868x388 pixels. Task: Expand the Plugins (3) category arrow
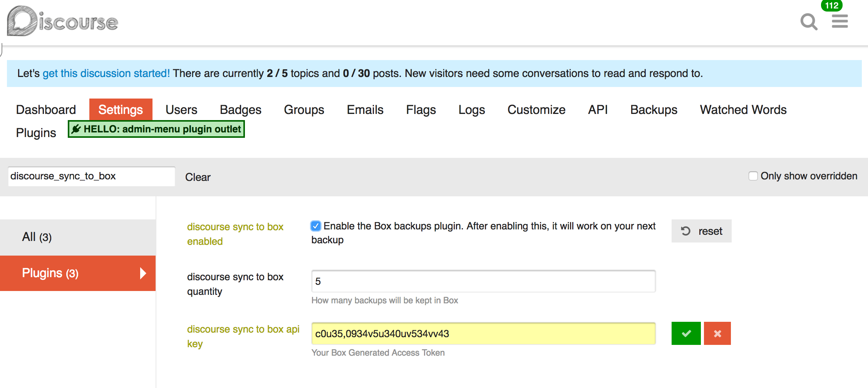(143, 273)
